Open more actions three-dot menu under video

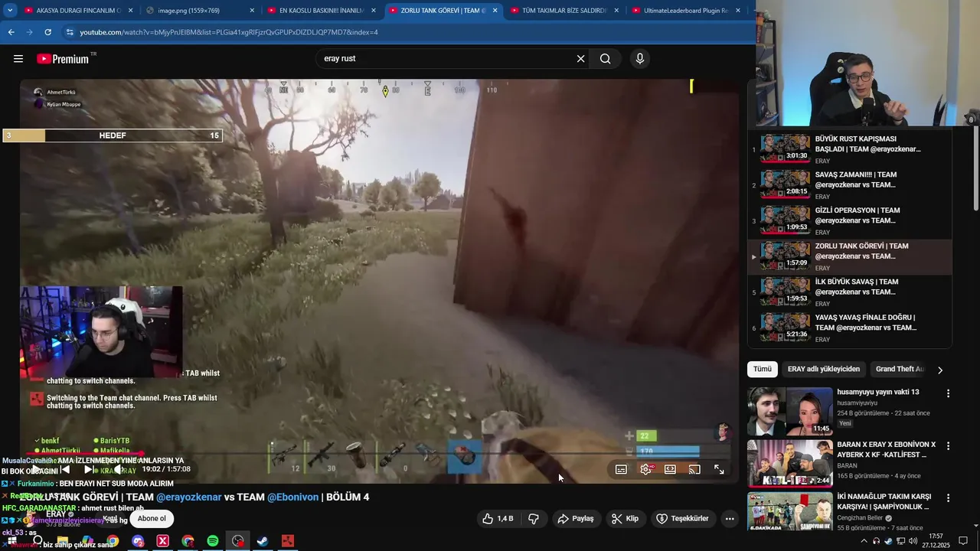point(730,519)
